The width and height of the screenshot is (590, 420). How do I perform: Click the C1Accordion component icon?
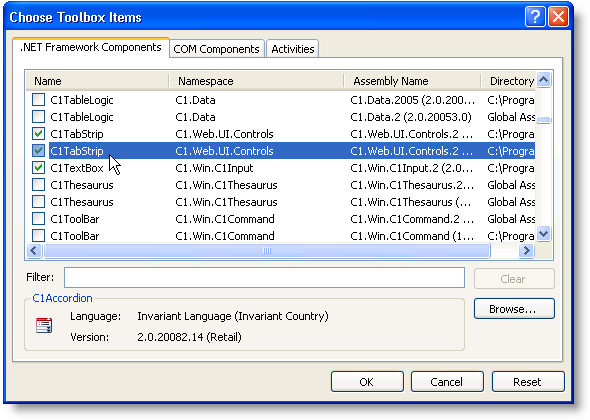pyautogui.click(x=44, y=325)
